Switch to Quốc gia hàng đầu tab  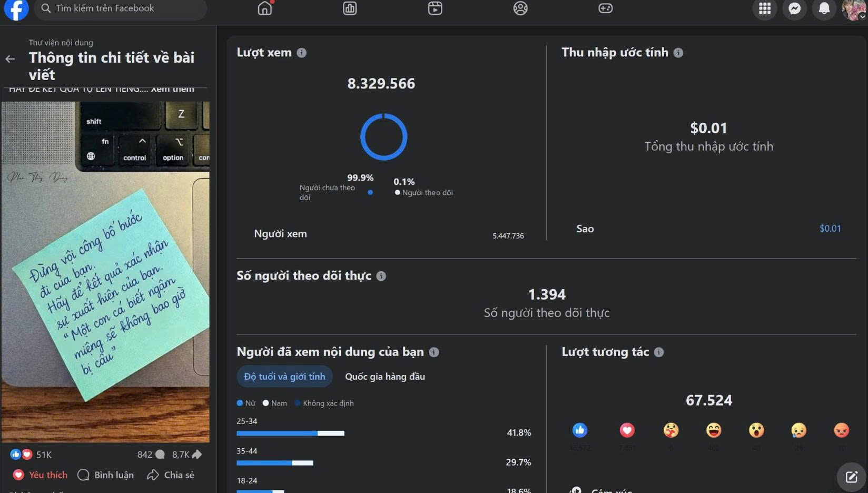[385, 377]
